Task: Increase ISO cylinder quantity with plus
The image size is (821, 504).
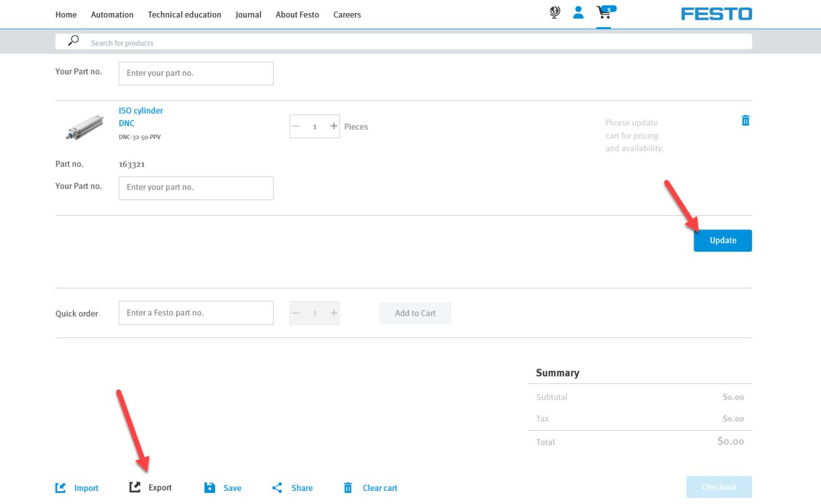Action: pyautogui.click(x=334, y=126)
